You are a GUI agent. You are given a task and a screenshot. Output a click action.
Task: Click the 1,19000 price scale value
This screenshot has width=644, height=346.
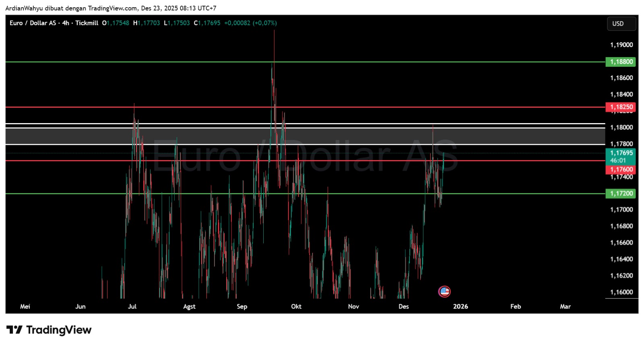tap(621, 45)
